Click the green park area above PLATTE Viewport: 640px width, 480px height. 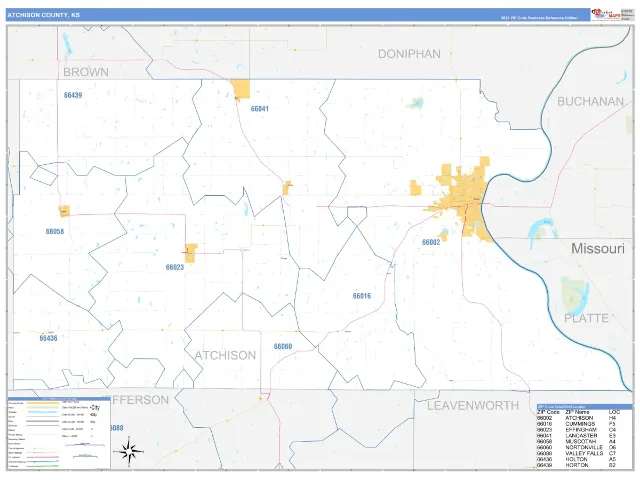click(x=571, y=297)
